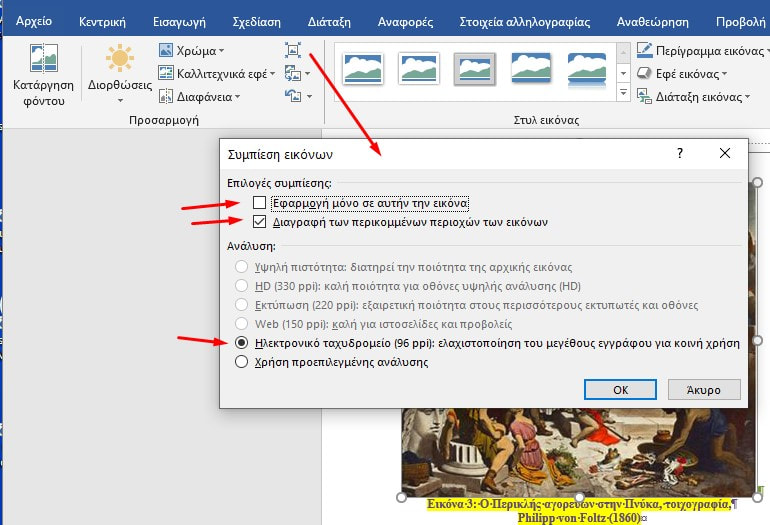The image size is (770, 525).
Task: Select Χρήση προεπιλεγμένης ανάλυσης radio option
Action: [240, 362]
